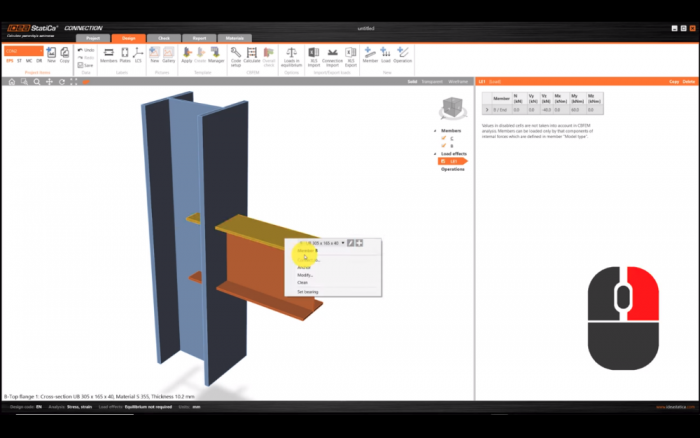
Task: Open the UB 305 x 165 x 40 dropdown
Action: pos(343,243)
